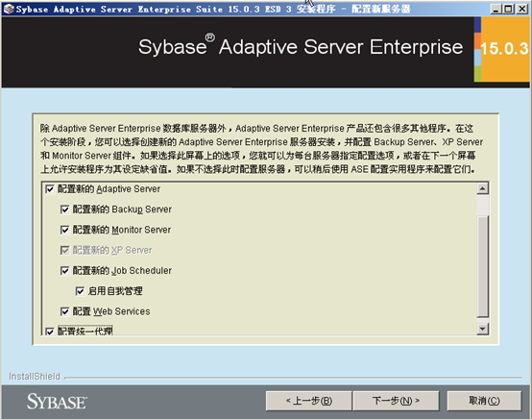Uncheck 配置 Web Services option
532x419 pixels.
click(x=64, y=311)
